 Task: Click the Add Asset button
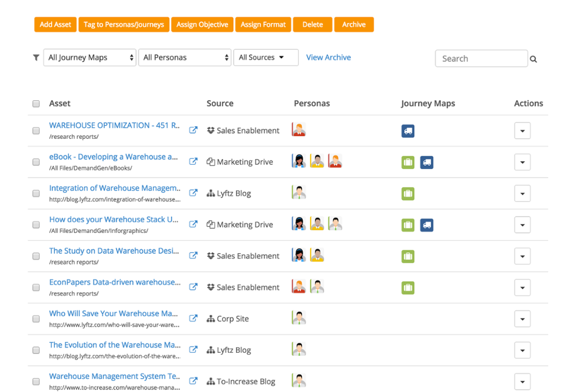point(55,25)
